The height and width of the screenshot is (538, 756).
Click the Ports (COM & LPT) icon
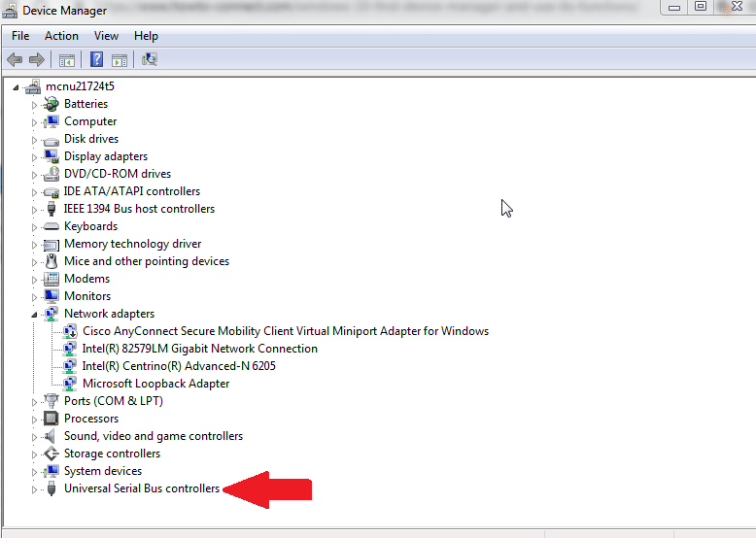click(x=51, y=401)
